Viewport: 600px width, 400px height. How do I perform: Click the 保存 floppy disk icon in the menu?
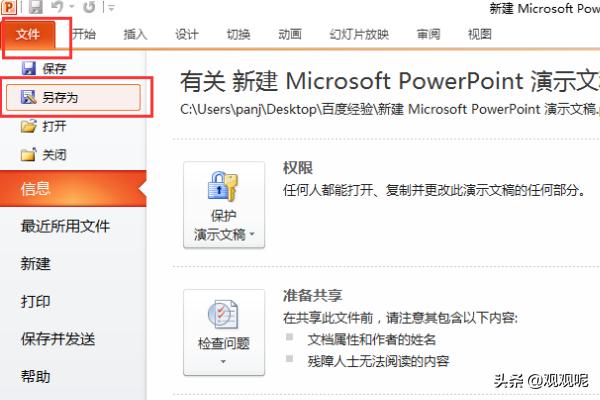29,69
